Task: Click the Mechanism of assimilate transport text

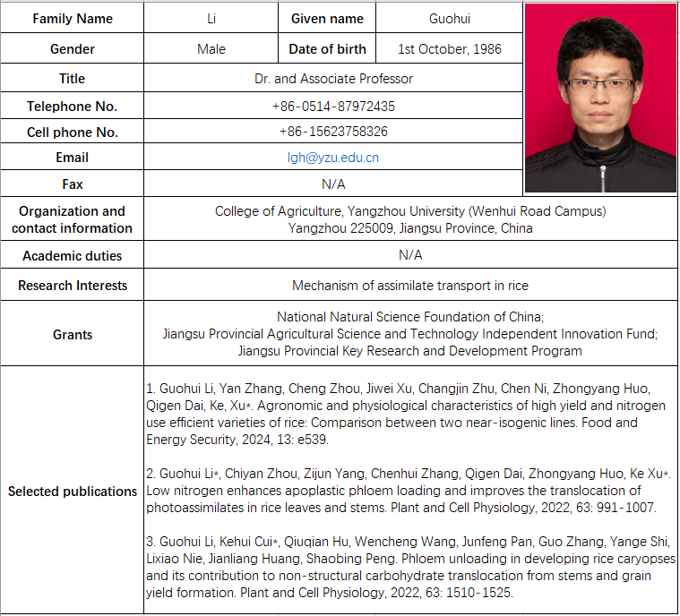Action: 410,286
